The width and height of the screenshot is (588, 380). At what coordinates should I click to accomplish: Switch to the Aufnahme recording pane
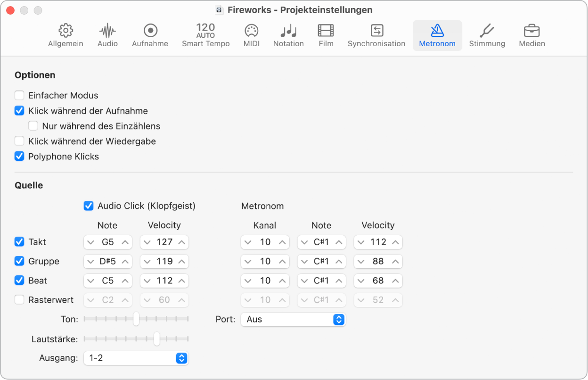click(150, 35)
